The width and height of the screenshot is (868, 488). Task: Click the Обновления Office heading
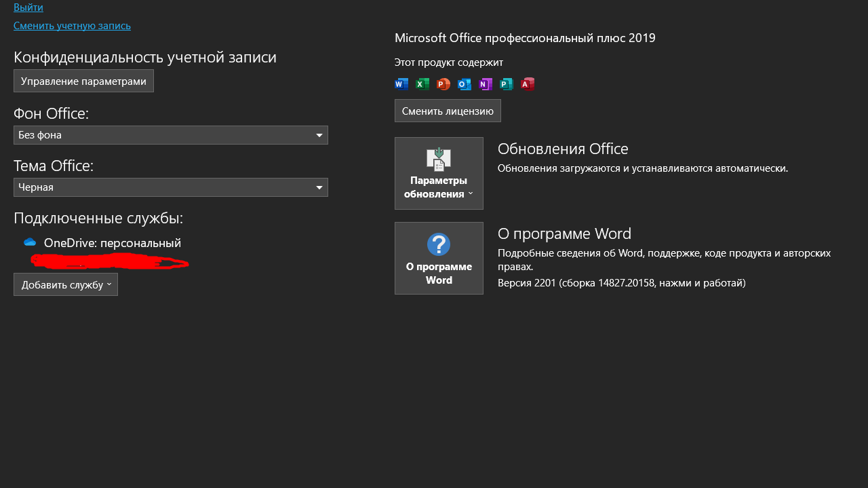pyautogui.click(x=563, y=149)
